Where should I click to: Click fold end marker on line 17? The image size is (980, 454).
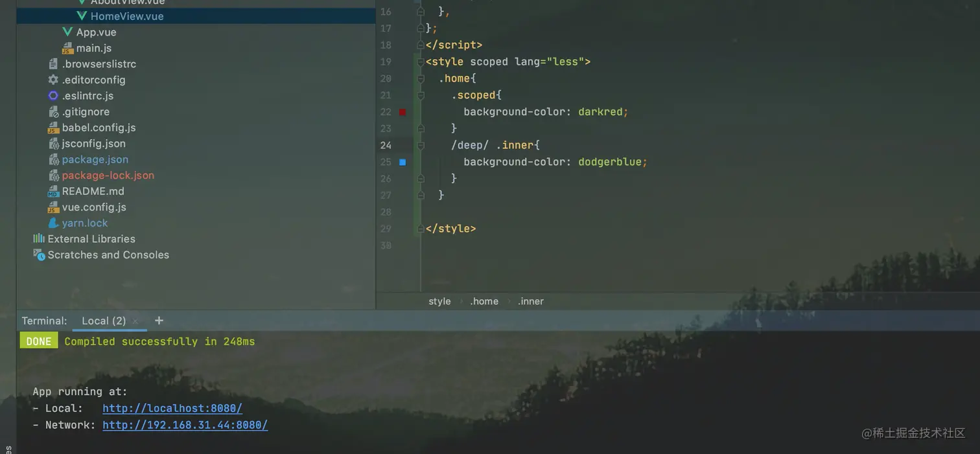point(421,28)
